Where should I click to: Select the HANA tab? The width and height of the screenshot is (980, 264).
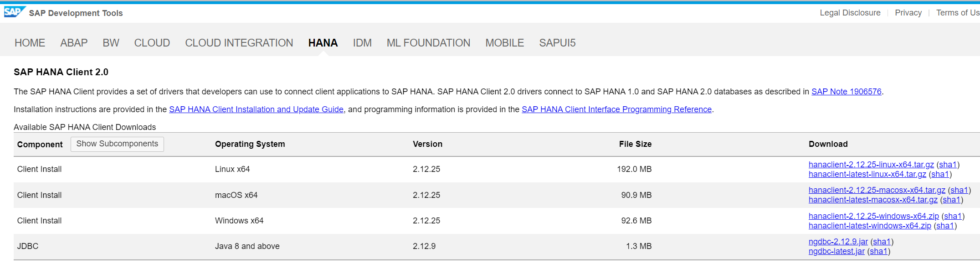coord(323,43)
